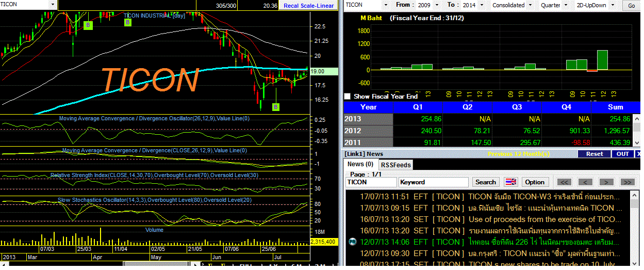Open the chart symbol TICON dropdown
The height and width of the screenshot is (270, 644).
tap(53, 4)
